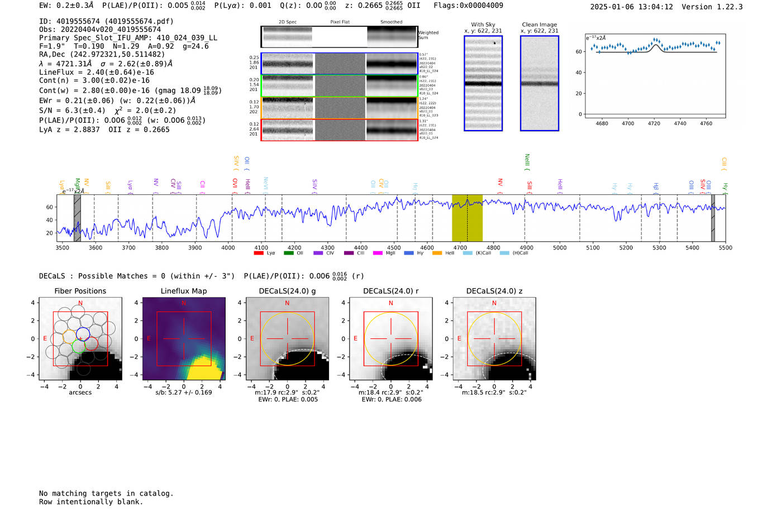Select the DECaLS z-band image
The image size is (782, 532).
pos(494,339)
